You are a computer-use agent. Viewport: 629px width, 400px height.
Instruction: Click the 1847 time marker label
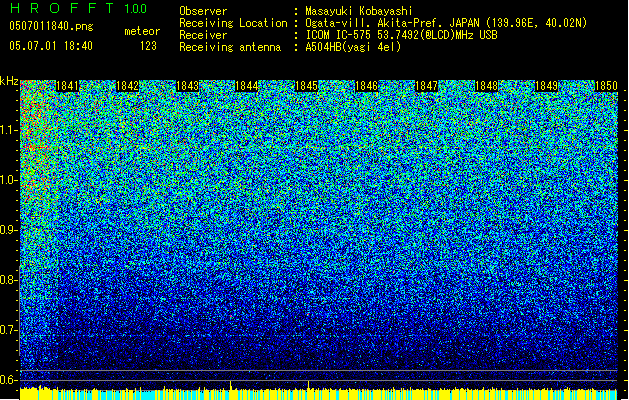point(426,86)
